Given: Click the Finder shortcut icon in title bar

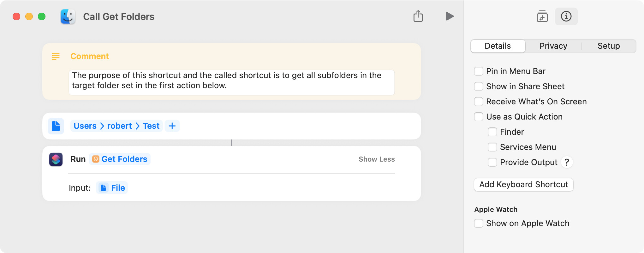Looking at the screenshot, I should 68,16.
